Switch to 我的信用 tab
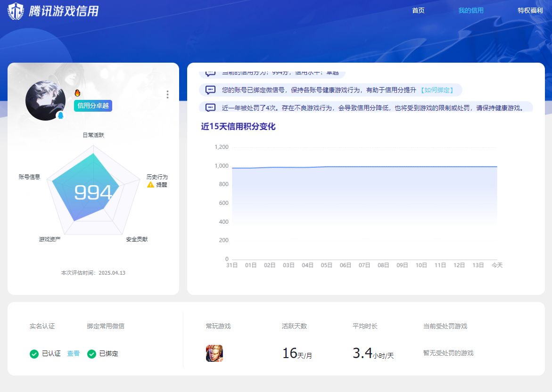The height and width of the screenshot is (392, 552). (x=470, y=10)
